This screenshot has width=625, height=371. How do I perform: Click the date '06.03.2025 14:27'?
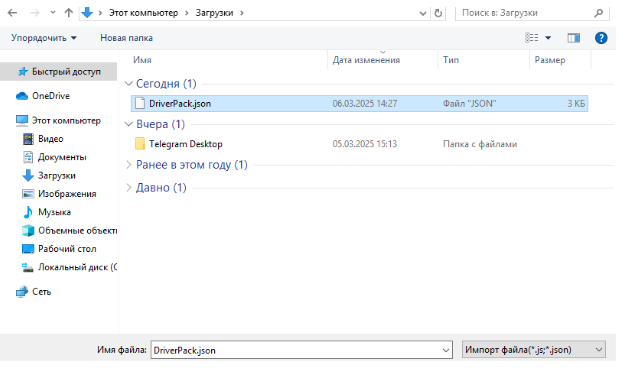click(x=365, y=104)
